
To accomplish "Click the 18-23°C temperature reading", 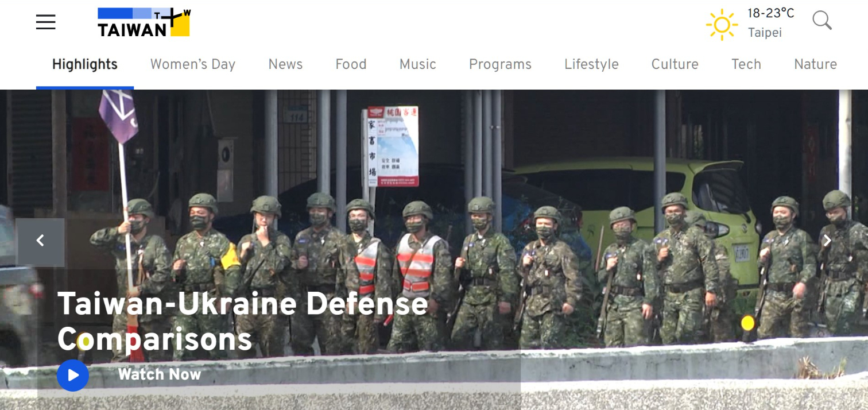I will (770, 14).
